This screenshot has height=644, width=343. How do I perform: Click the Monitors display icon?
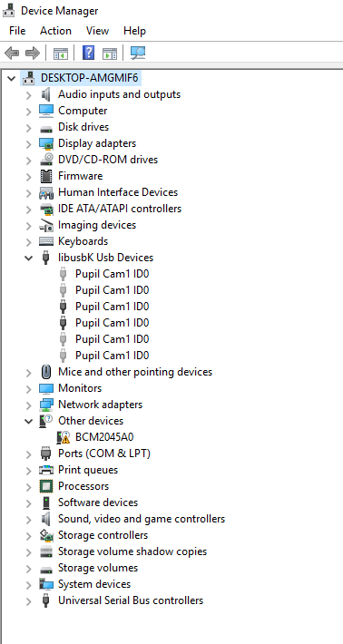(x=46, y=388)
